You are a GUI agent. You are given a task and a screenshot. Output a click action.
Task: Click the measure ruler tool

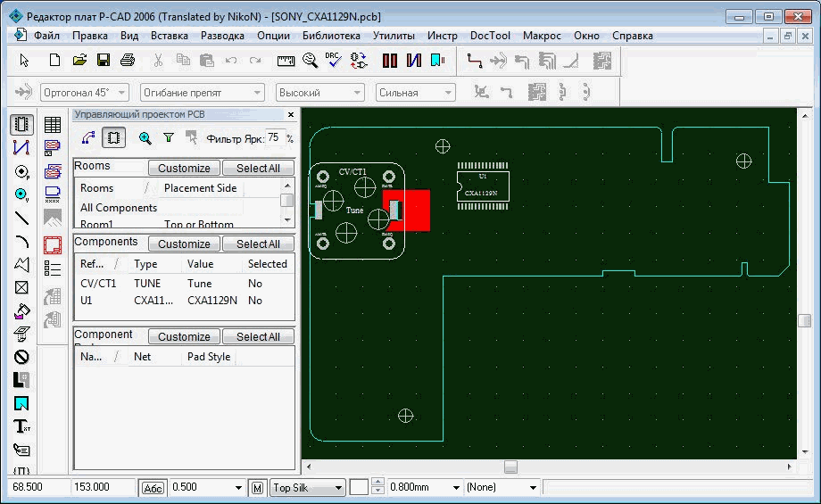(286, 62)
